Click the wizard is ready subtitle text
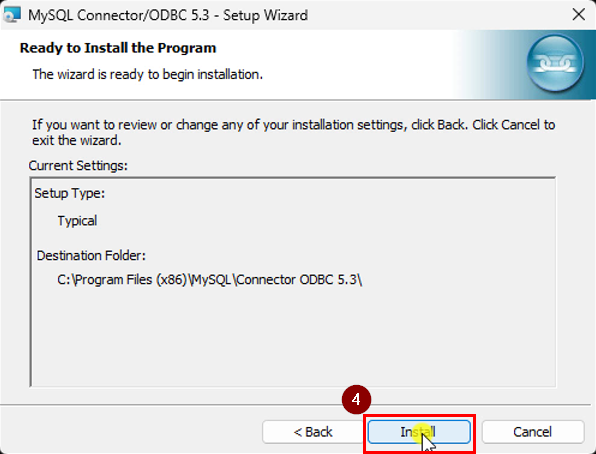Viewport: 596px width, 454px height. (147, 75)
